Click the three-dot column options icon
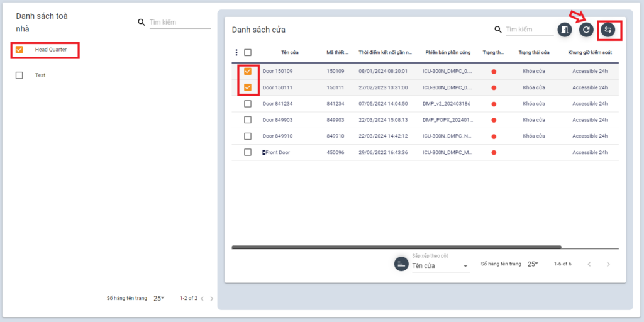Screen dimensions: 644x322 [x=236, y=53]
